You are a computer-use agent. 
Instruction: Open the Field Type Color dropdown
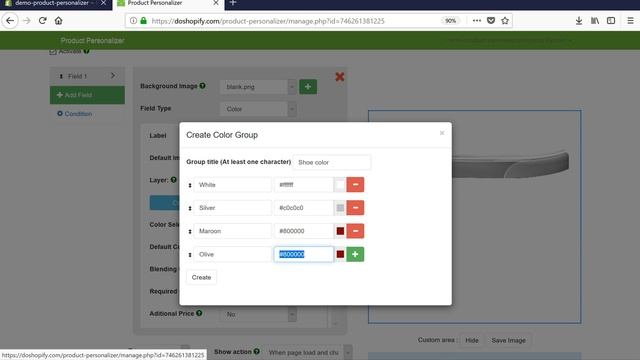(x=258, y=109)
